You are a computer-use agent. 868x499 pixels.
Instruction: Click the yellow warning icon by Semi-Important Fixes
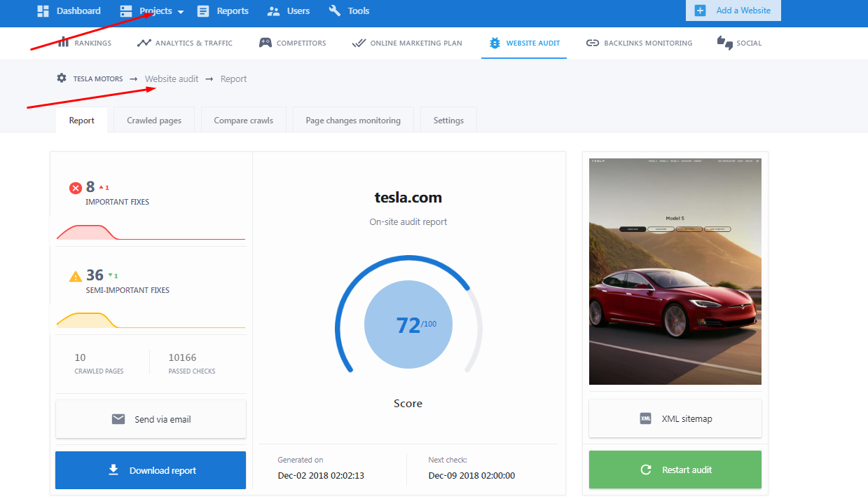[x=76, y=276]
